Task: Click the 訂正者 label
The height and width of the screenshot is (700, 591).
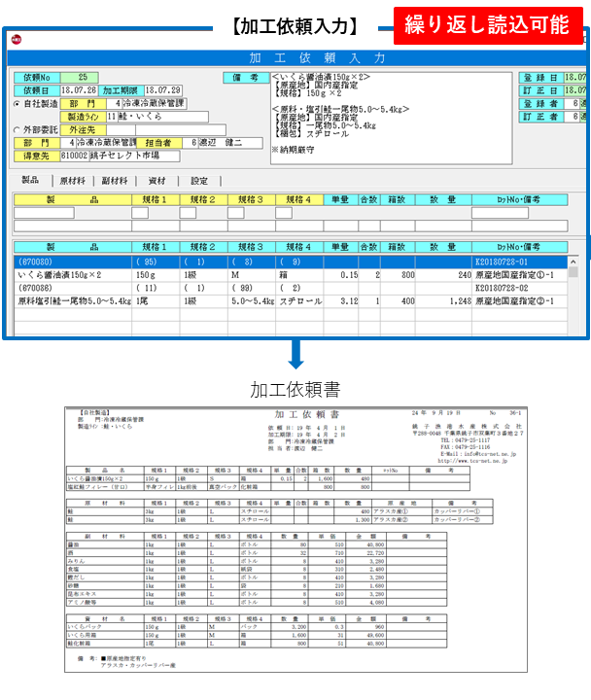Action: coord(540,117)
